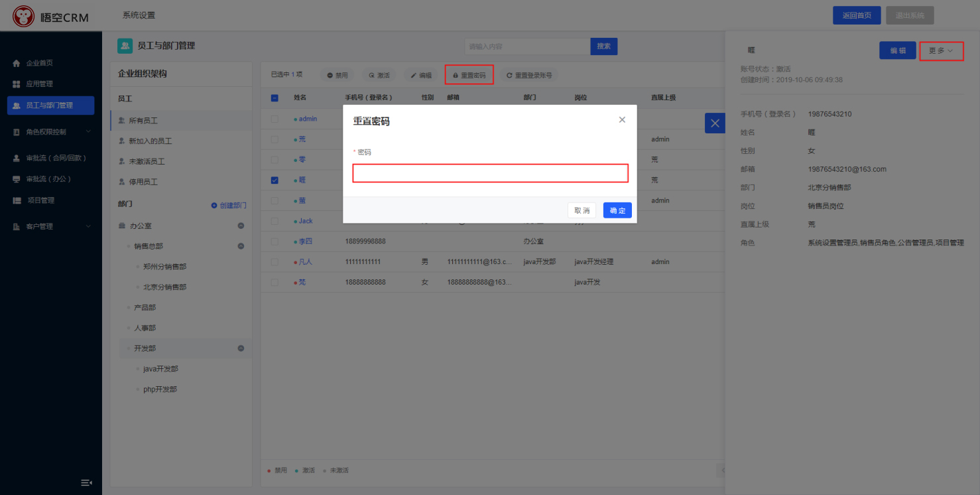Click the 企业首页 home icon
The width and height of the screenshot is (980, 495).
(x=17, y=63)
